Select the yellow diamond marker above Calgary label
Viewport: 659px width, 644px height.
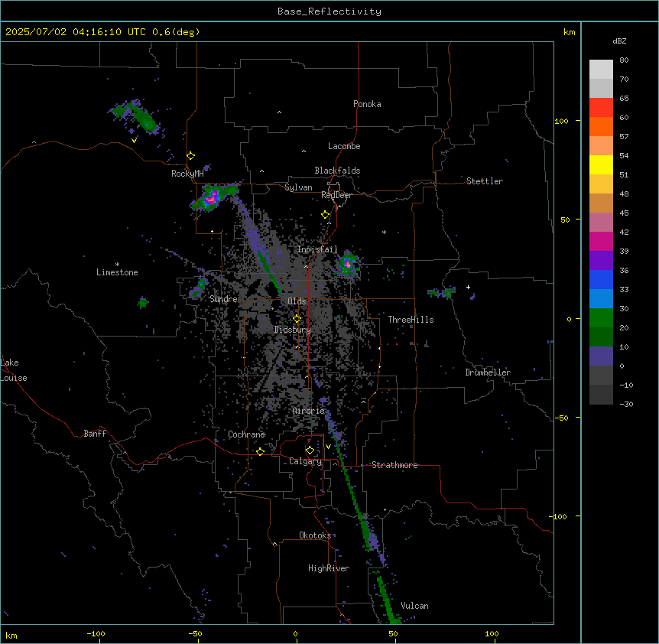[x=310, y=450]
